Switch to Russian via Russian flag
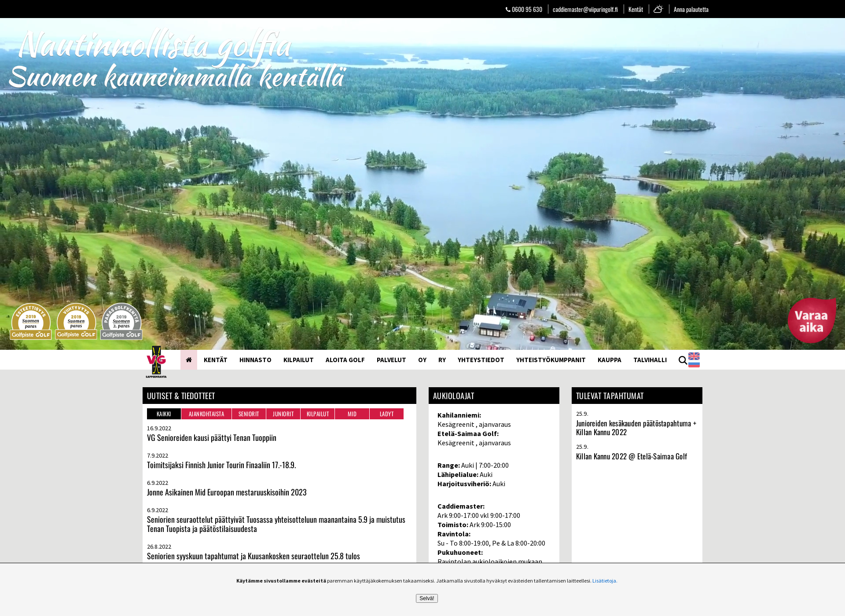The width and height of the screenshot is (845, 616). point(694,364)
